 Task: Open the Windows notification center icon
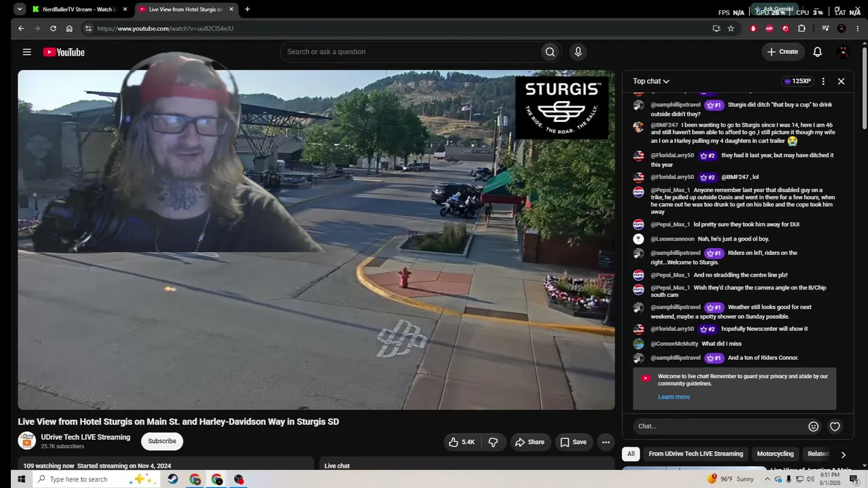click(x=854, y=479)
